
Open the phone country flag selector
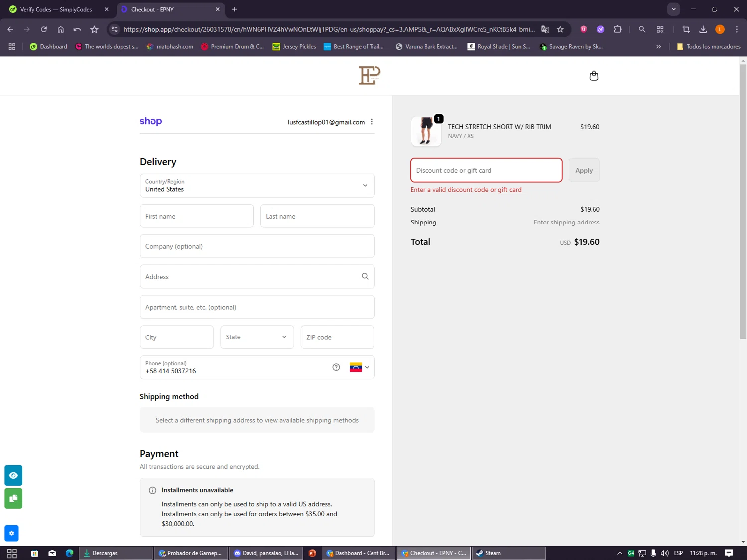(x=360, y=367)
